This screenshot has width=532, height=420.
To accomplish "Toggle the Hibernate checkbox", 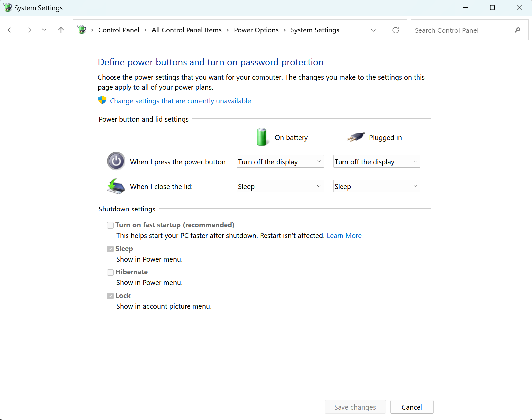I will point(110,272).
